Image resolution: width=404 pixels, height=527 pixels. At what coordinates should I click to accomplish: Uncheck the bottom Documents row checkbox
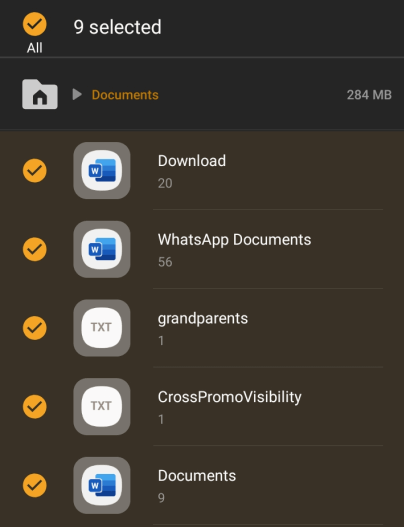[35, 485]
